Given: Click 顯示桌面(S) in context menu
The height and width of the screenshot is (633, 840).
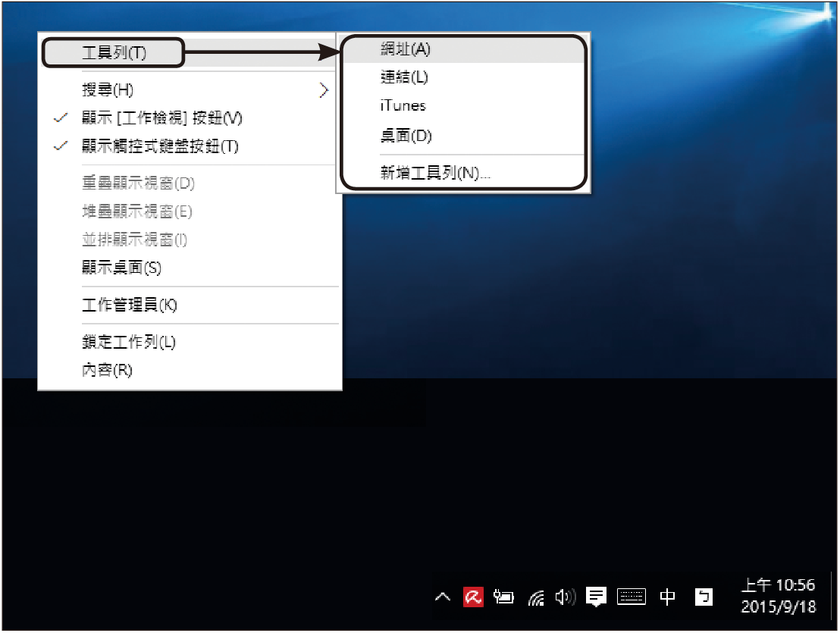Looking at the screenshot, I should [189, 268].
